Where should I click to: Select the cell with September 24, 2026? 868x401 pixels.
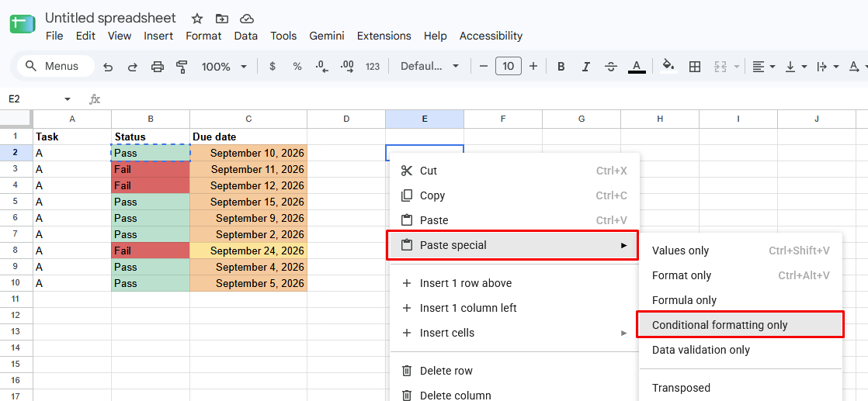click(248, 251)
